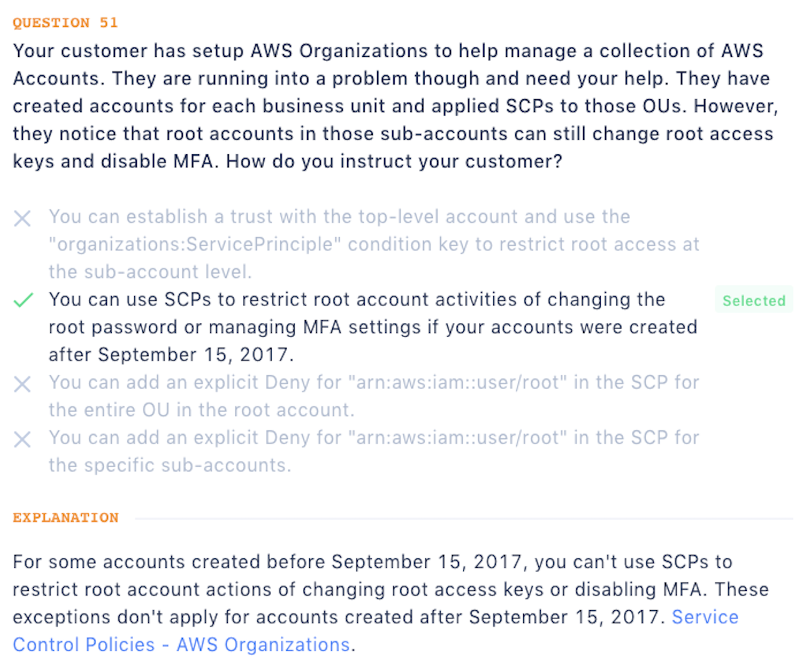Click the divider line next to EXPLANATION
This screenshot has width=798, height=672.
pos(462,518)
